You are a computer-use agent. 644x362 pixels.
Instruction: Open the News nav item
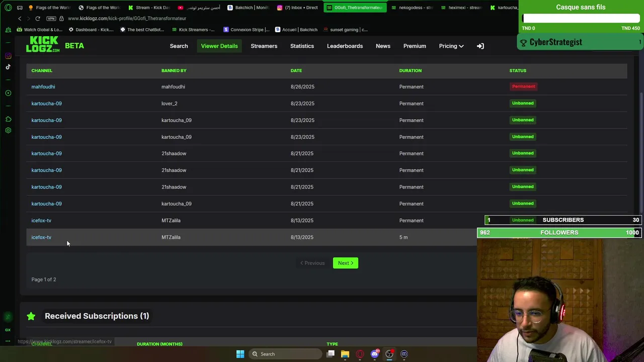click(x=383, y=46)
